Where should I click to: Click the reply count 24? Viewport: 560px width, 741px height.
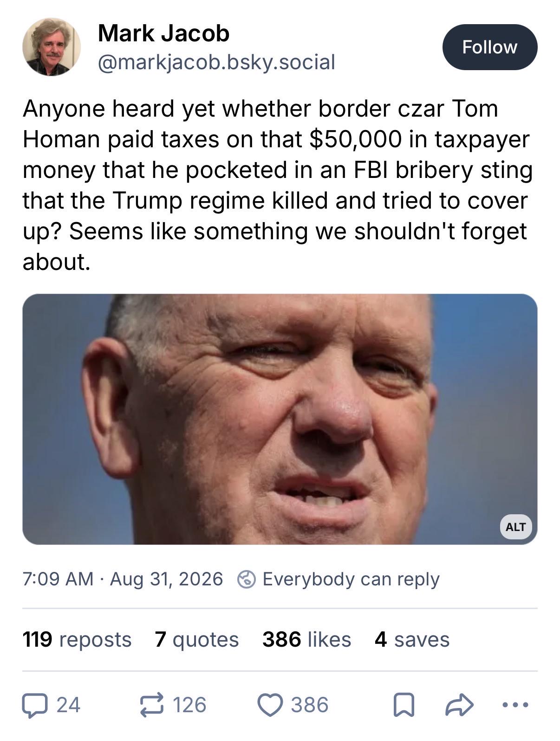68,705
